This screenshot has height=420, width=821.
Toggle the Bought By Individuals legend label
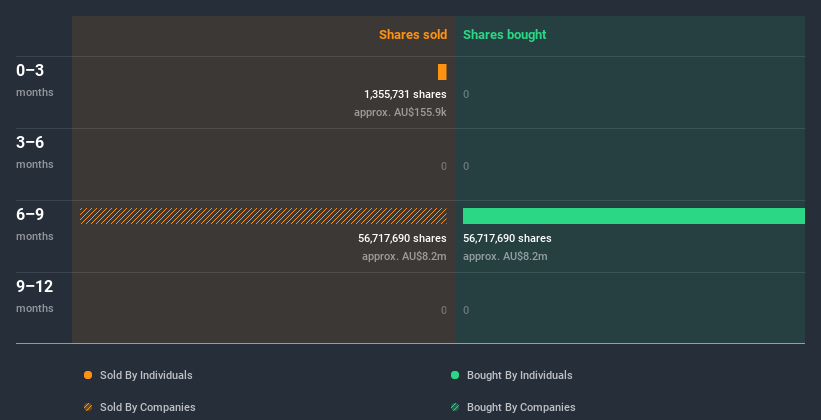tap(519, 375)
